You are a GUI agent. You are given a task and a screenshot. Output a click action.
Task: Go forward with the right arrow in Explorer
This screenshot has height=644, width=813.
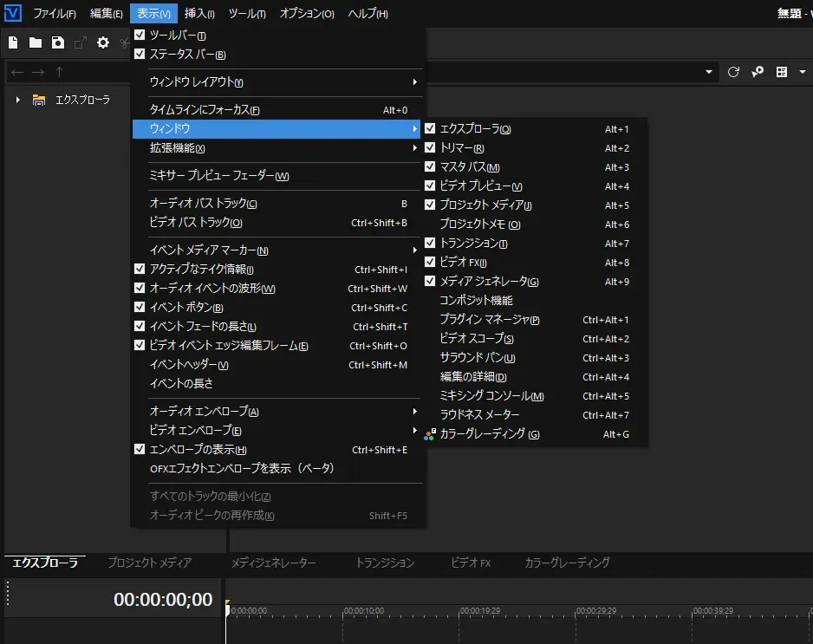click(38, 72)
